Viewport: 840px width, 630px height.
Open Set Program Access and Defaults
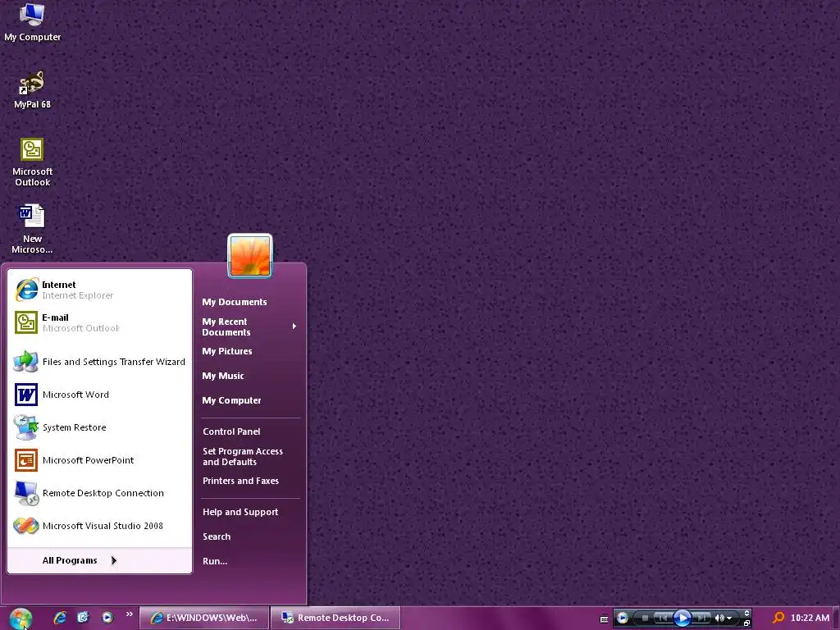coord(243,456)
